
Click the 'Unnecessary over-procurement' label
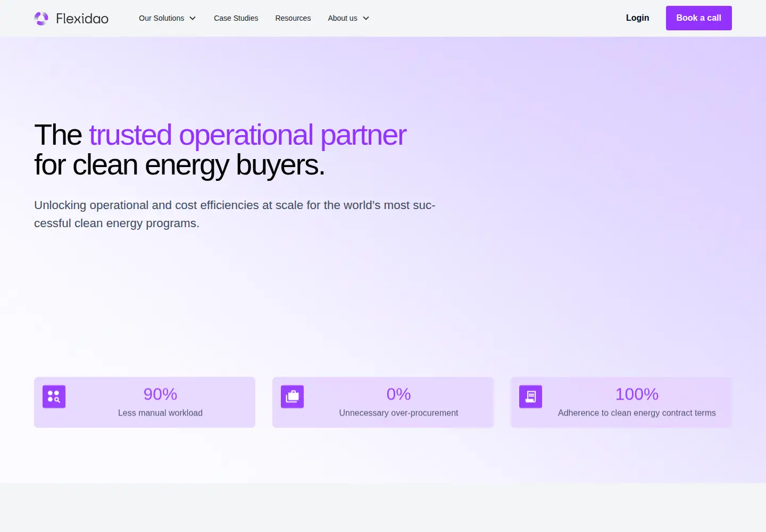[x=398, y=413]
